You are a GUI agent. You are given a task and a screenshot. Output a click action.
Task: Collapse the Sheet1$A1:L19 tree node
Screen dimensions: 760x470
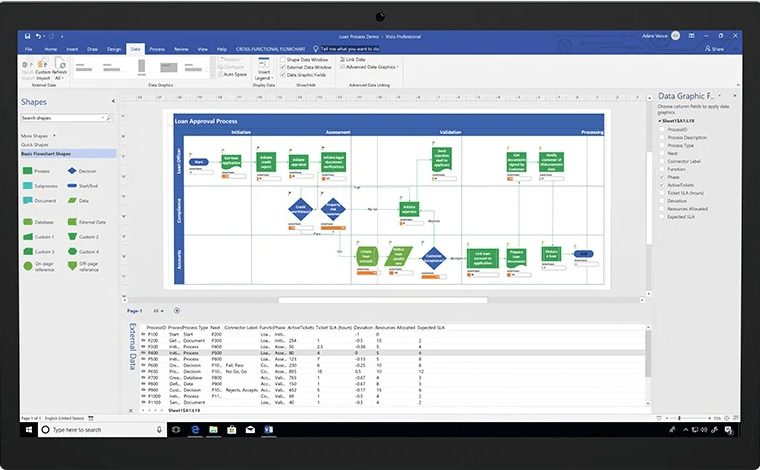pyautogui.click(x=660, y=121)
